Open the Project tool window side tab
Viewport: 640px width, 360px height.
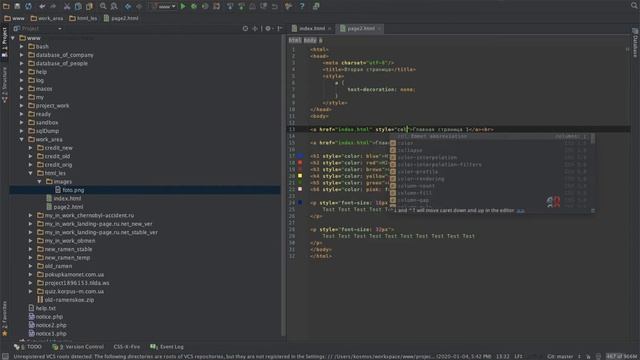(4, 42)
